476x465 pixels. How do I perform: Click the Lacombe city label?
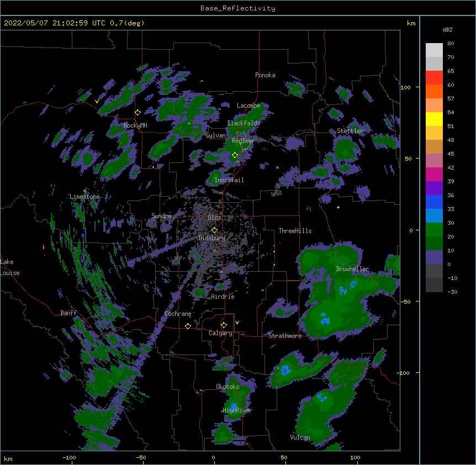tap(248, 105)
